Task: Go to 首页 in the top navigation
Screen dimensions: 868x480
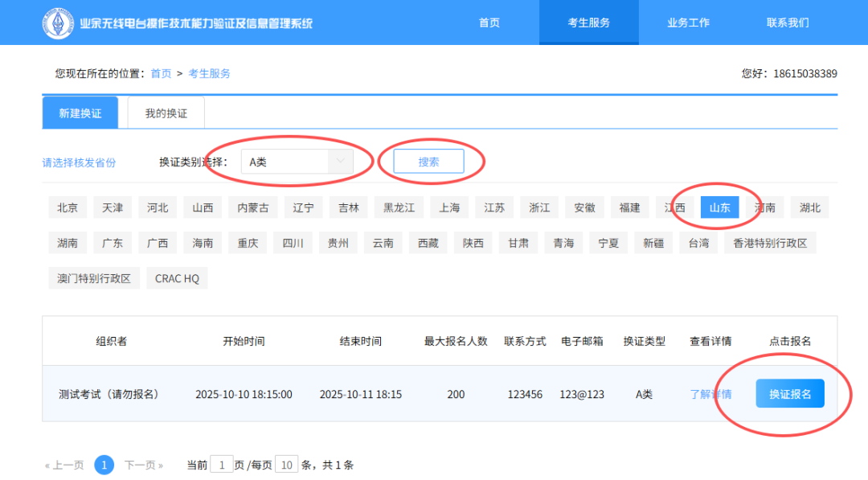Action: (x=489, y=23)
